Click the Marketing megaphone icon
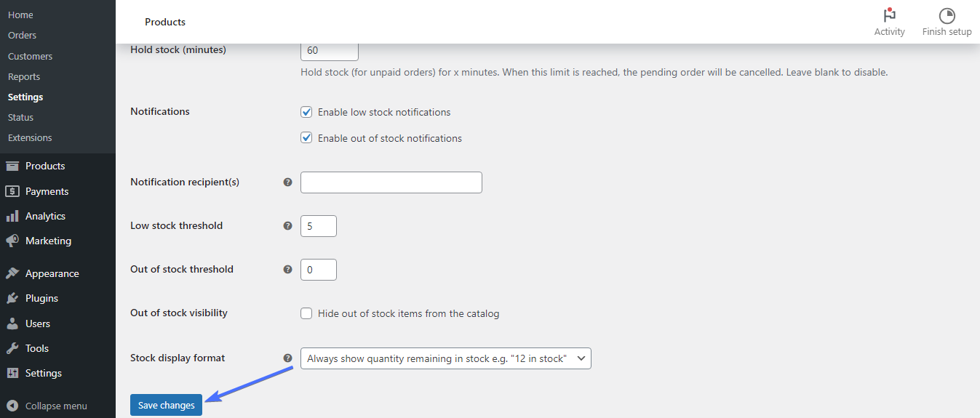This screenshot has height=418, width=980. (x=12, y=241)
